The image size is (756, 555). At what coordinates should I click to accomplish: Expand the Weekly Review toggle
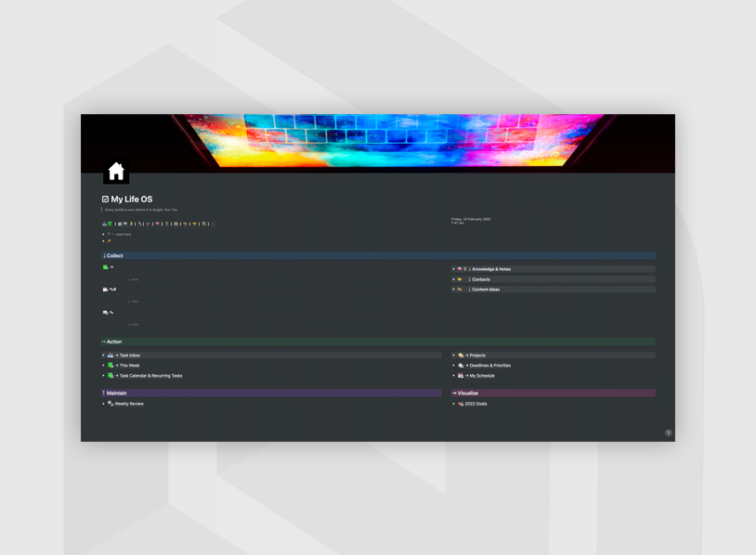pos(103,404)
